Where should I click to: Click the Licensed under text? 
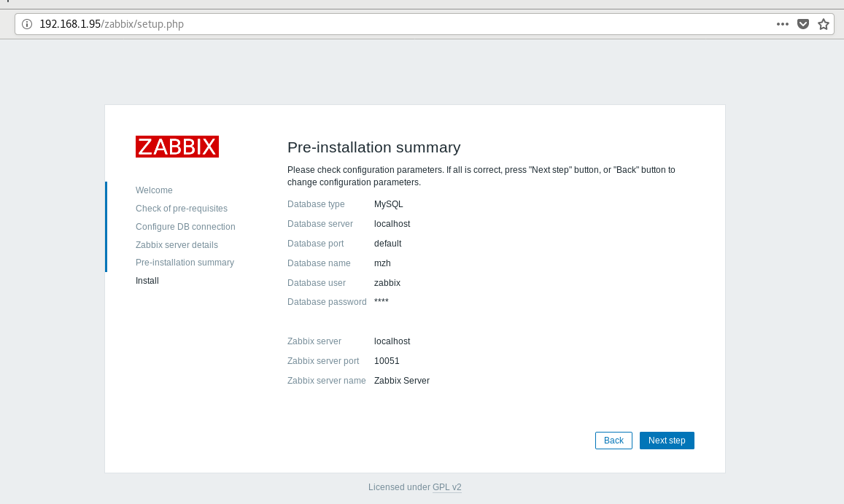pos(400,486)
